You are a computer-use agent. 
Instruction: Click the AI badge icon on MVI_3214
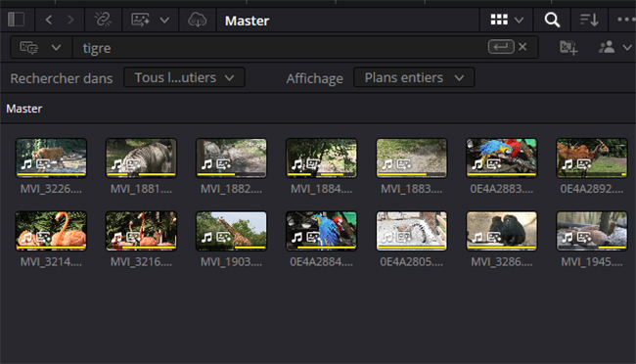coord(44,237)
